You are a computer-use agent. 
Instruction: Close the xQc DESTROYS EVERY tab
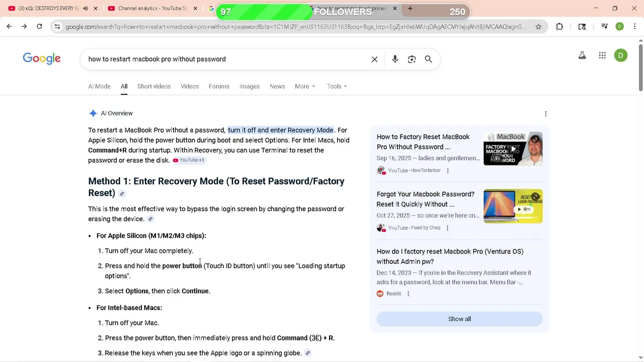tap(96, 9)
